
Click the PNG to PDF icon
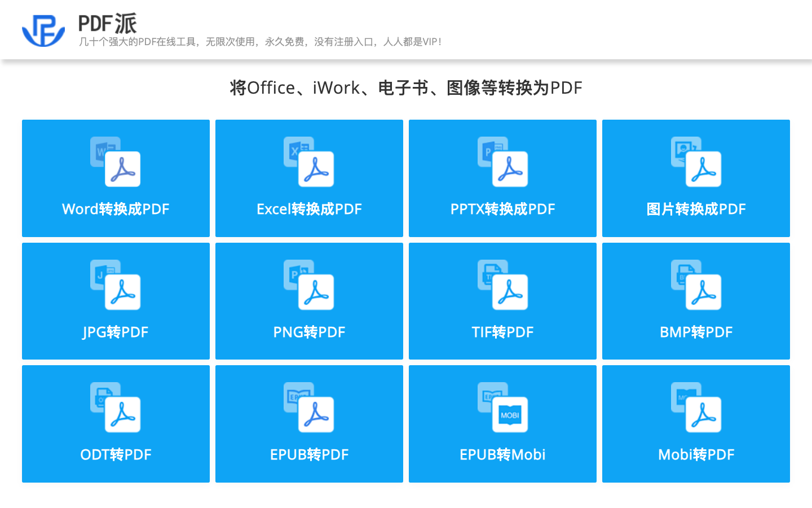pos(309,285)
